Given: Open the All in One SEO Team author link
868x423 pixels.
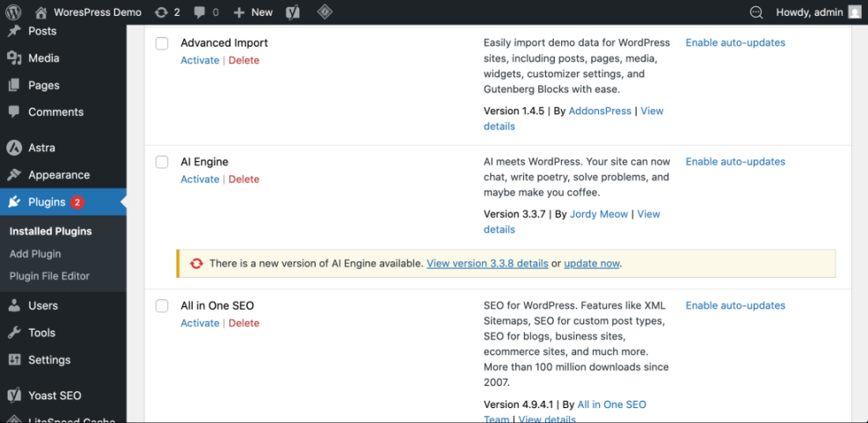Looking at the screenshot, I should 612,405.
